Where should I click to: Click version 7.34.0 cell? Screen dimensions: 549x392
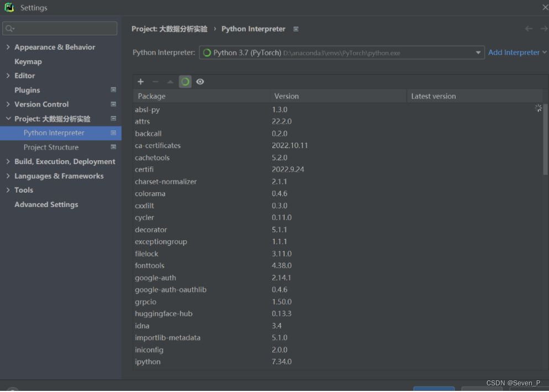[x=282, y=362]
